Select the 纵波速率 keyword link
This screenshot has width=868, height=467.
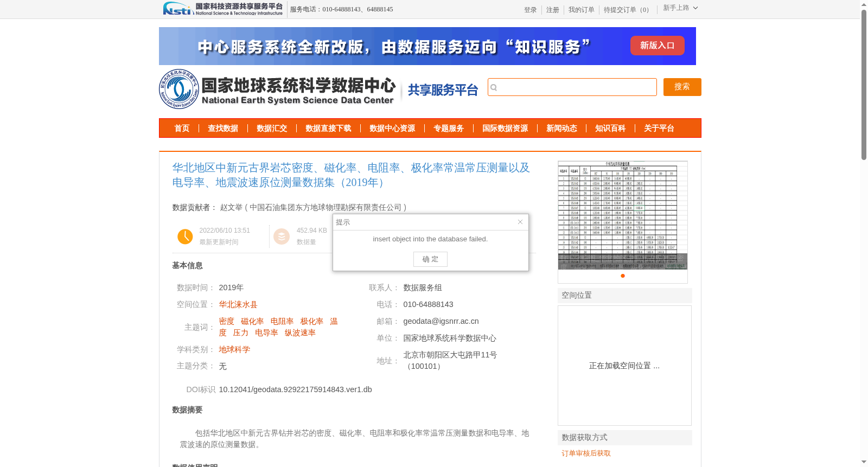point(300,333)
